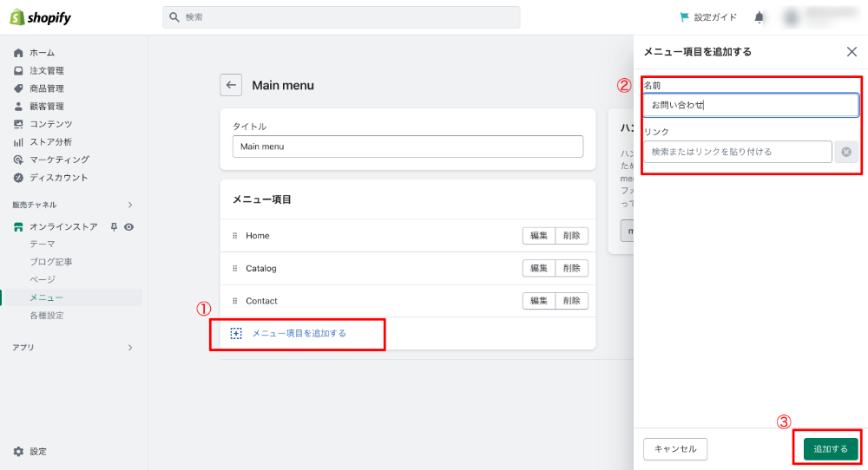868x470 pixels.
Task: Delete the Home menu item
Action: coord(571,236)
